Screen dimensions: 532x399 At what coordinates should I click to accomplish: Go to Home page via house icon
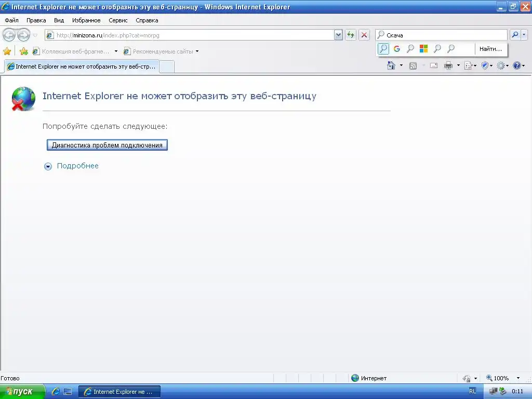tap(391, 65)
